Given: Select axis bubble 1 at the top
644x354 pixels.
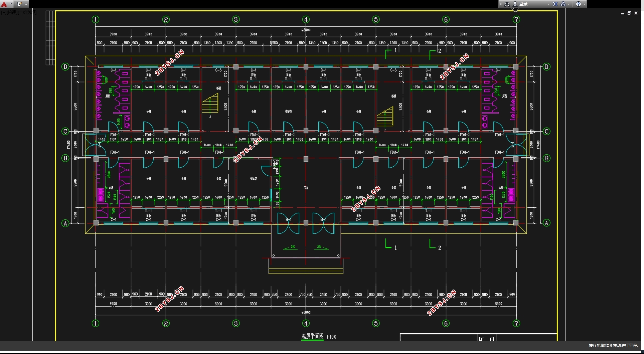Looking at the screenshot, I should pyautogui.click(x=96, y=19).
